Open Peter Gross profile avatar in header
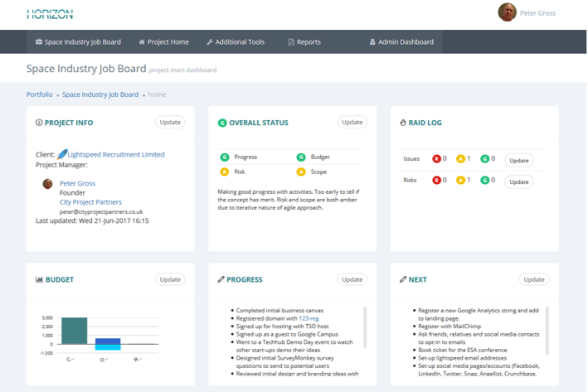 pyautogui.click(x=507, y=12)
